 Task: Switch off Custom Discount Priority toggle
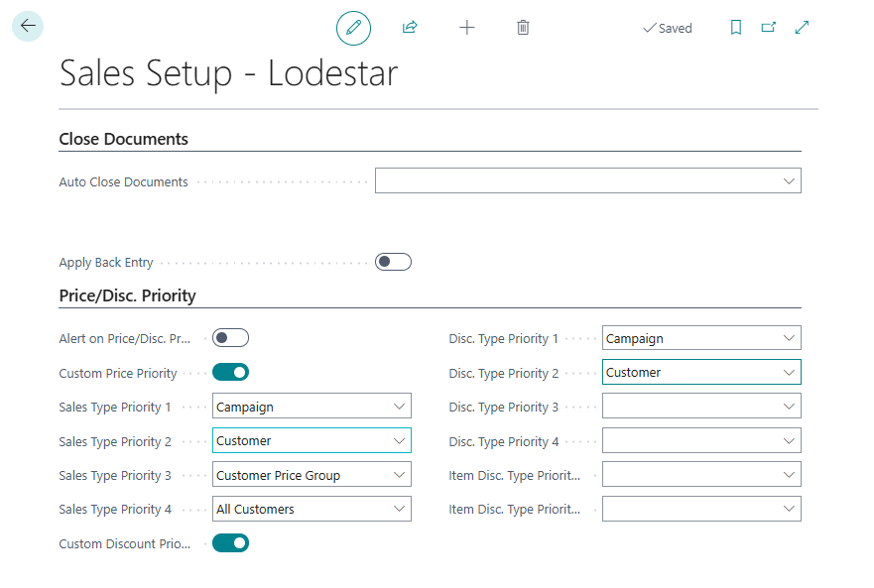click(230, 543)
